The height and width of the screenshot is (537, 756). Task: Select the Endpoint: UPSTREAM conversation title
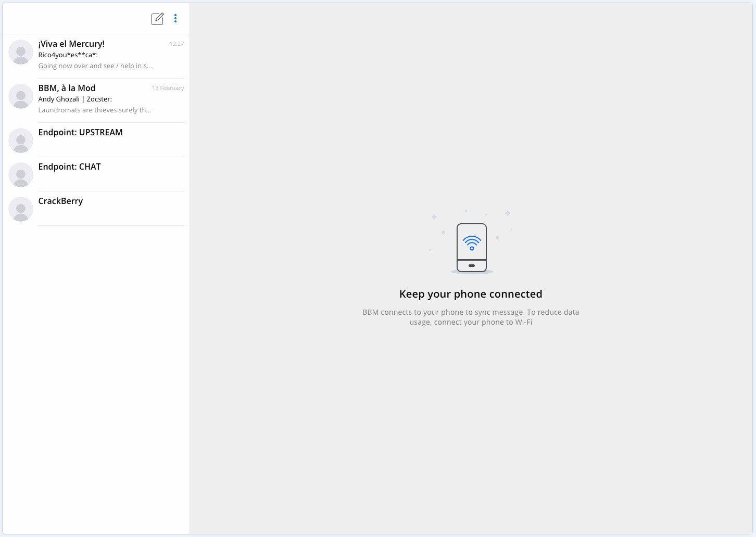click(80, 132)
